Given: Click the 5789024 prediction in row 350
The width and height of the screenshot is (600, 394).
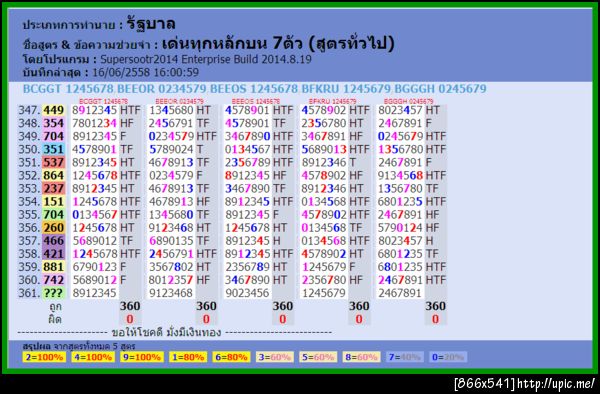Looking at the screenshot, I should click(171, 149).
